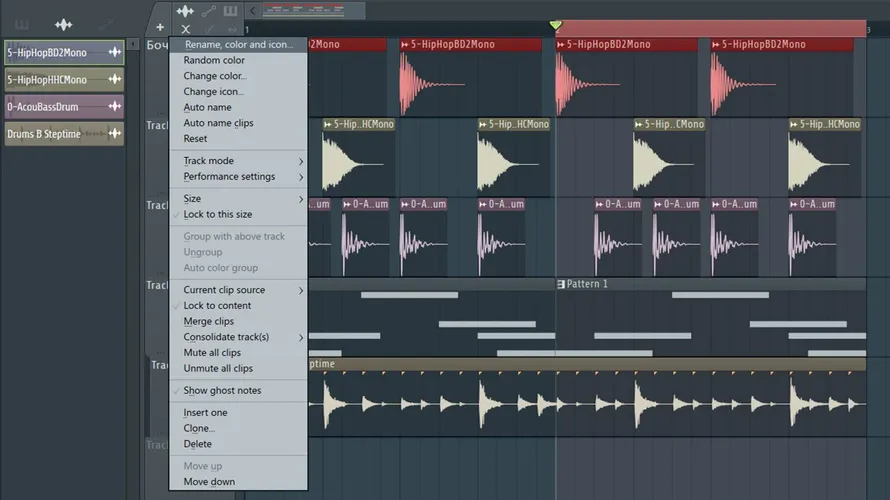Select the Pattern 1 clip title bar
This screenshot has height=500, width=890.
(711, 284)
